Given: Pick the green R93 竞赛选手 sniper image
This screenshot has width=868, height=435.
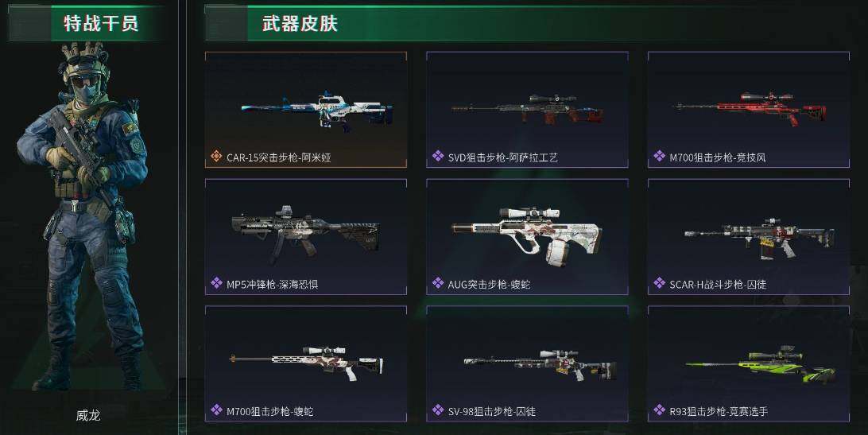Looking at the screenshot, I should click(761, 365).
